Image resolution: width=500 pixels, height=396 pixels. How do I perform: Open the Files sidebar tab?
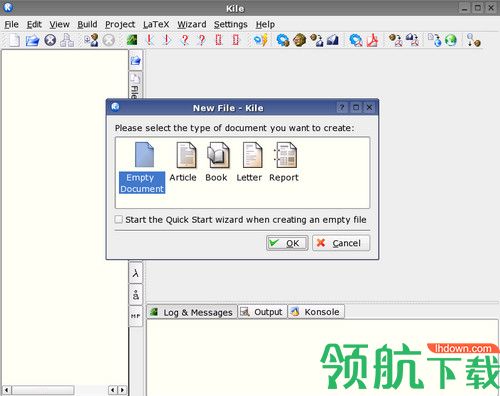point(135,86)
